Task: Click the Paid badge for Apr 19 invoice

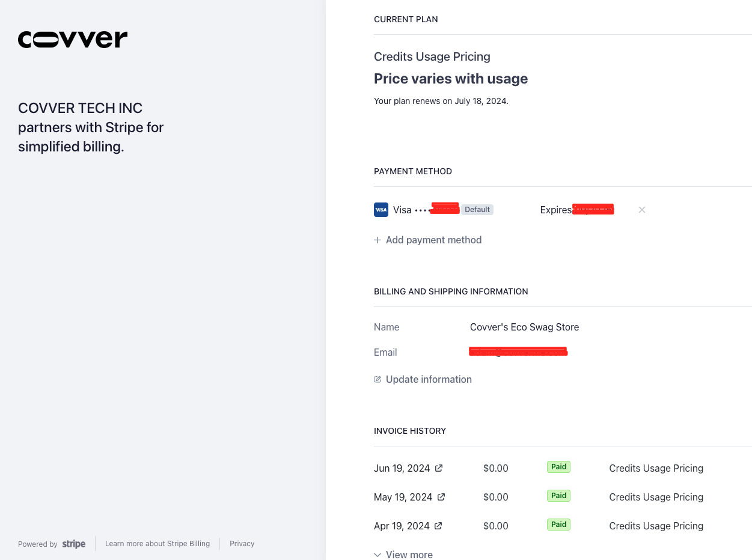Action: (x=559, y=525)
